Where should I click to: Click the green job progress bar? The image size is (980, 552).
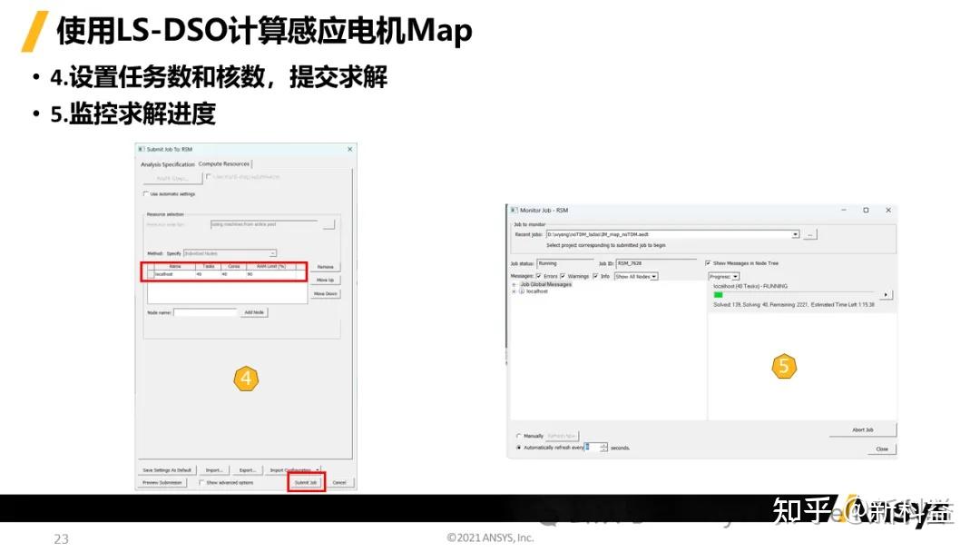pyautogui.click(x=718, y=294)
